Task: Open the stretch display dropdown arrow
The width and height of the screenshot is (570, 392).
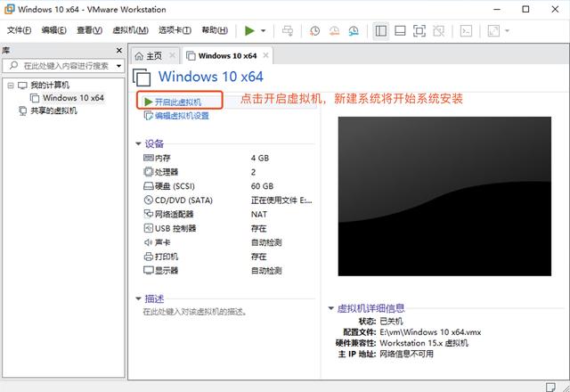Action: pos(507,31)
